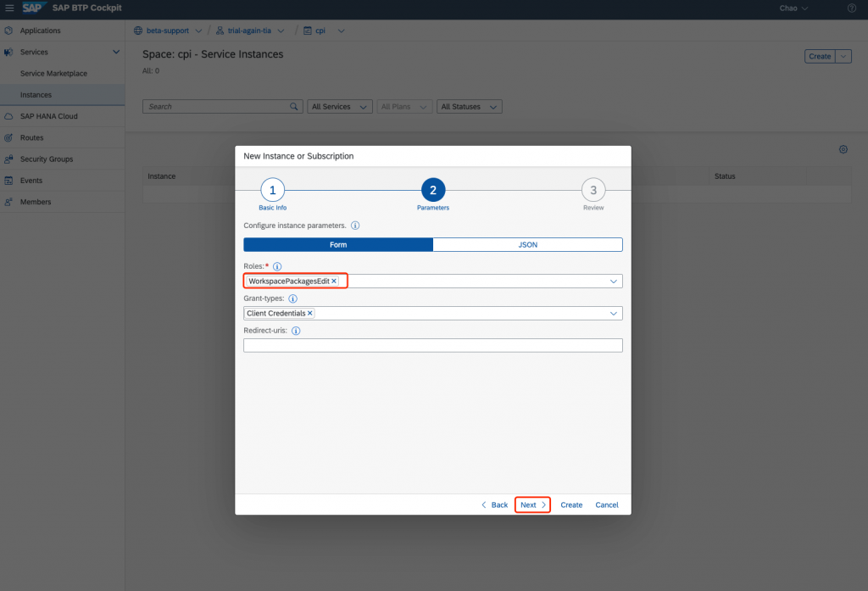Open the Create button split arrow

pos(843,57)
